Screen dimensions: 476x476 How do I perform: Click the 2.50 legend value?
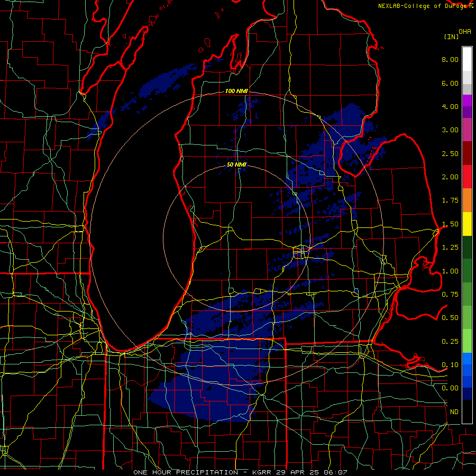(x=450, y=153)
